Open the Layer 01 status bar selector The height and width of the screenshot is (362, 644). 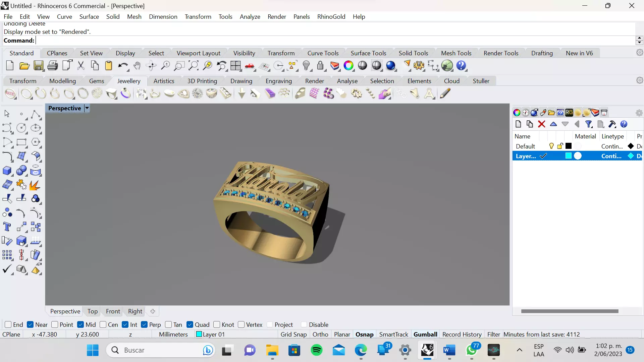point(210,334)
